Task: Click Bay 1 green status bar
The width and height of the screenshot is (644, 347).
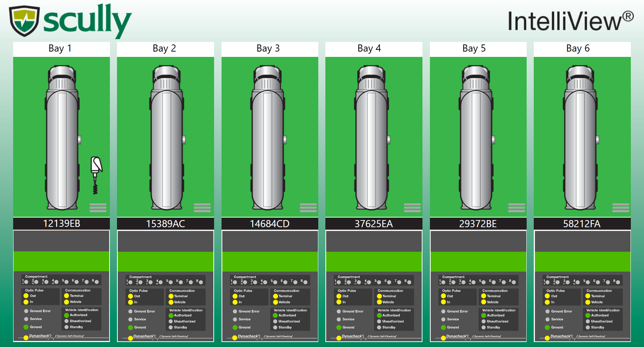Action: [62, 261]
